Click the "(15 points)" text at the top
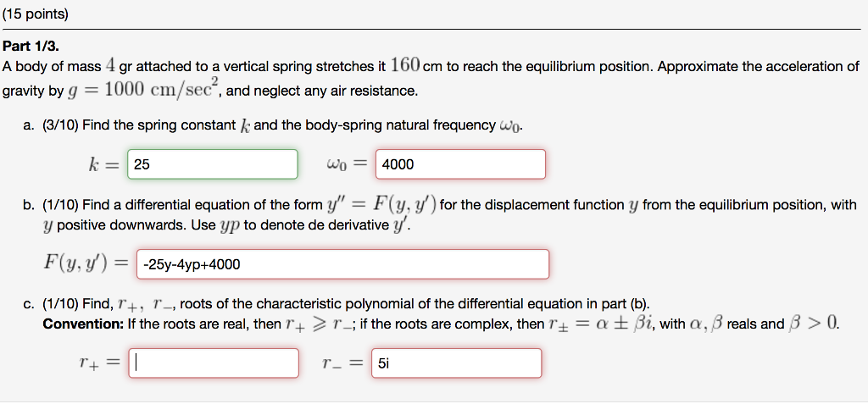The image size is (868, 404). pos(36,14)
